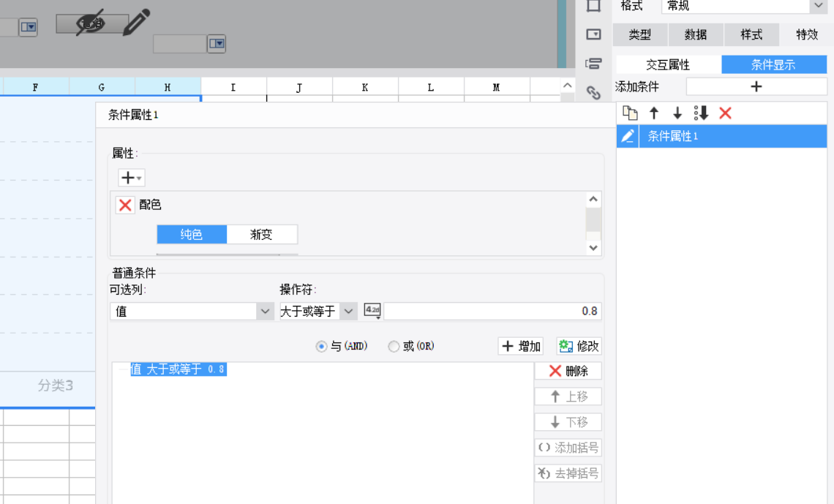Click the 删除 button

568,371
